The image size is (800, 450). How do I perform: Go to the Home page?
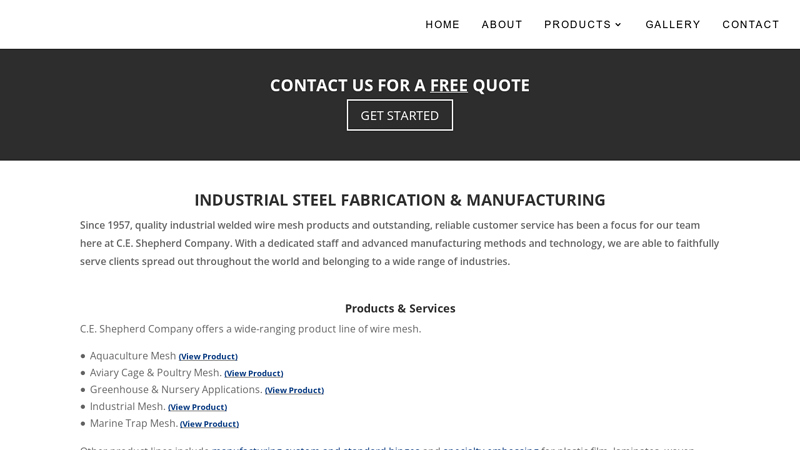pos(442,24)
